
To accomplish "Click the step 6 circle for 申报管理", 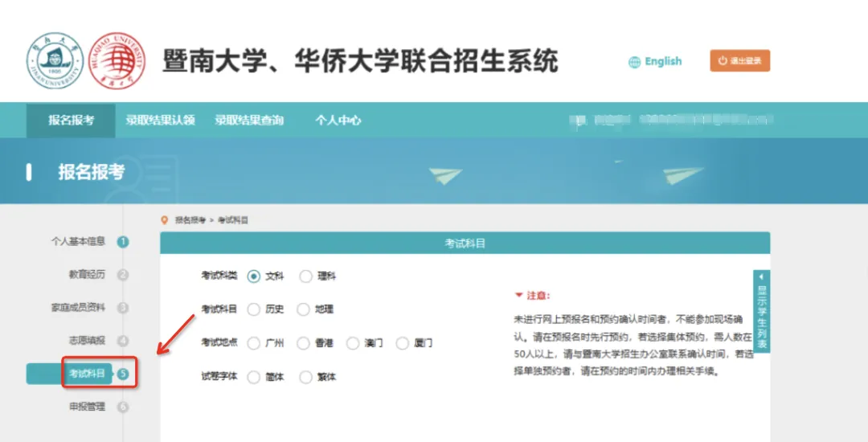I will 123,407.
